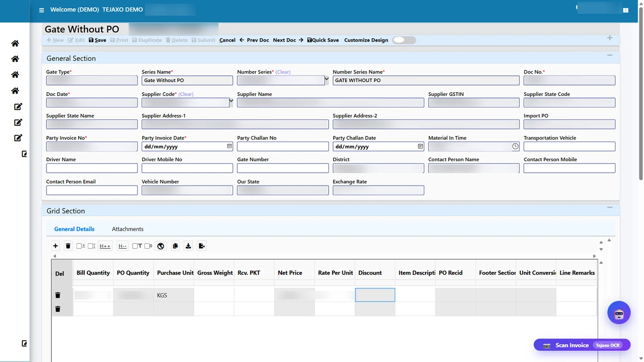Click the export arrow icon in grid toolbar
Screen dimensions: 644x362
coord(201,246)
